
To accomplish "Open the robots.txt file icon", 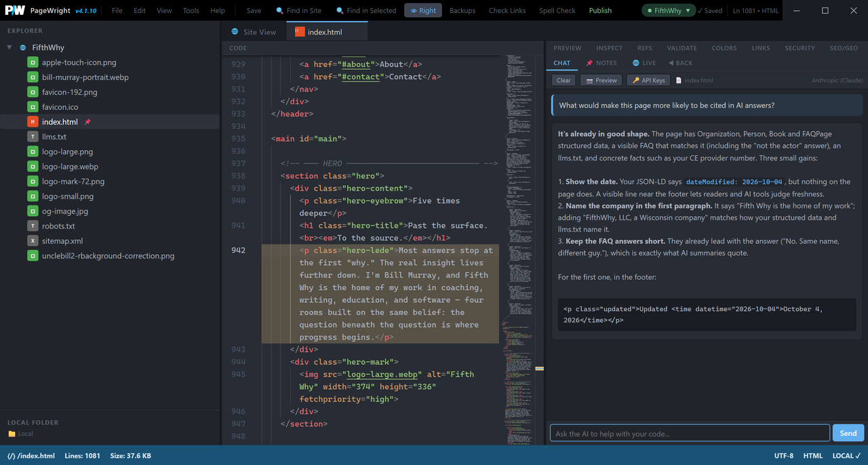I will (33, 226).
